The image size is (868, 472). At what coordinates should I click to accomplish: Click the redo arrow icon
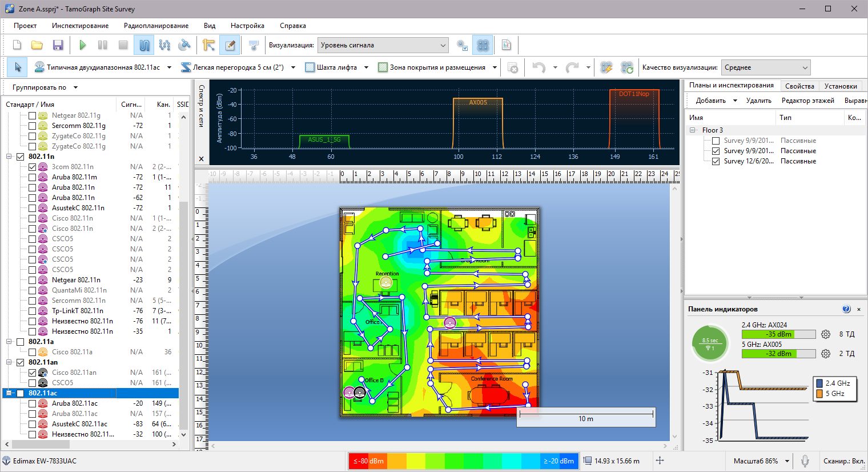[572, 67]
